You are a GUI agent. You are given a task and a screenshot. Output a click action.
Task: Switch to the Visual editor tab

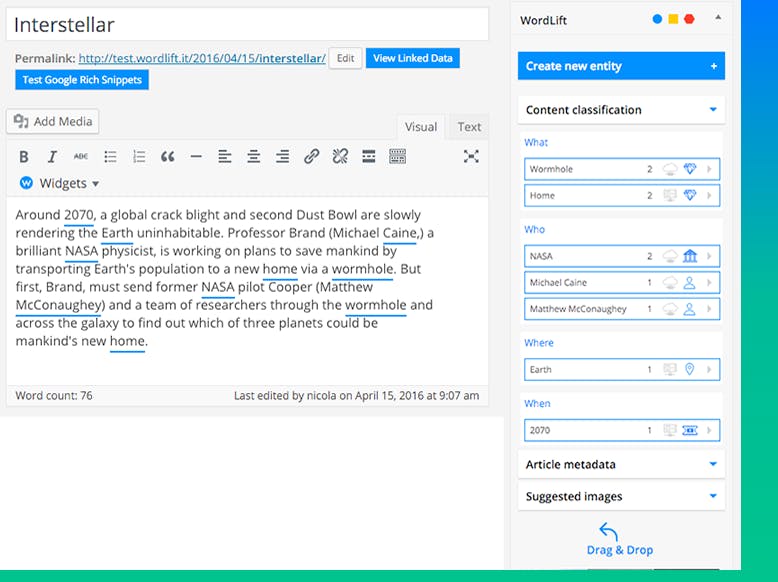[x=421, y=127]
